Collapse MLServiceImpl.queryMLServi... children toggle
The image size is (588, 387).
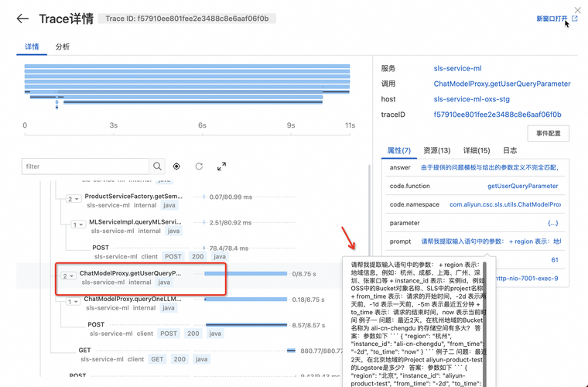click(78, 224)
